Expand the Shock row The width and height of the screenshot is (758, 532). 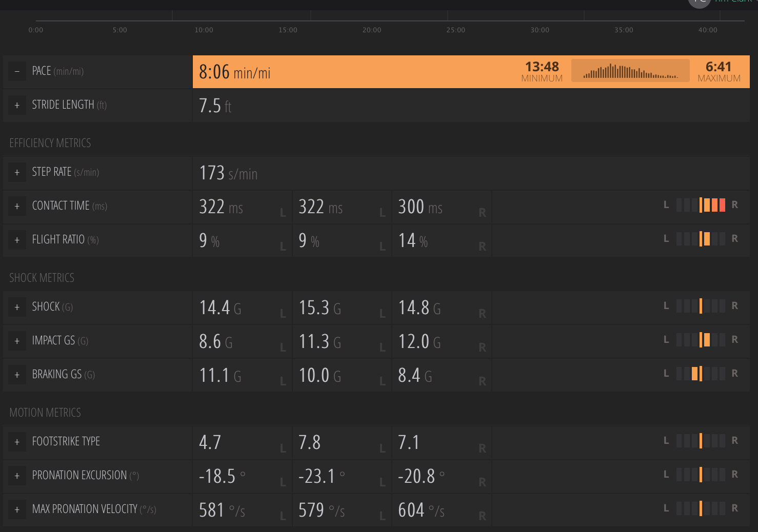point(17,307)
